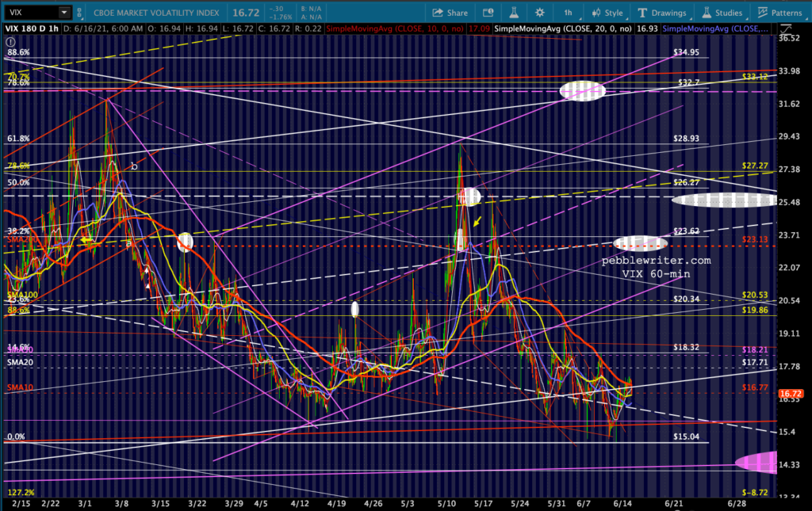
Task: Click the 16.93 moving average value
Action: click(647, 29)
